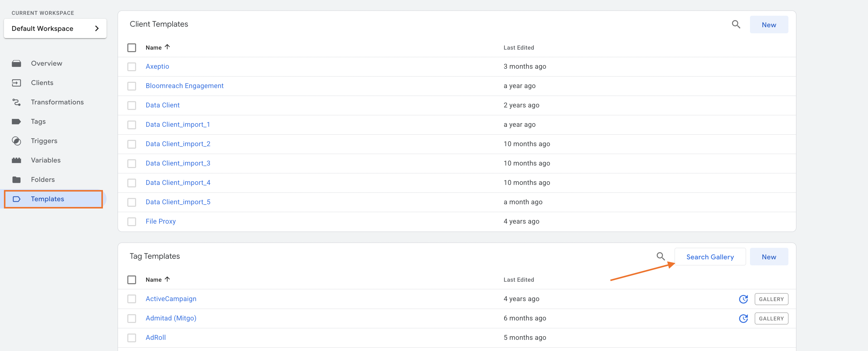Check the Bloomreach Engagement checkbox

132,86
